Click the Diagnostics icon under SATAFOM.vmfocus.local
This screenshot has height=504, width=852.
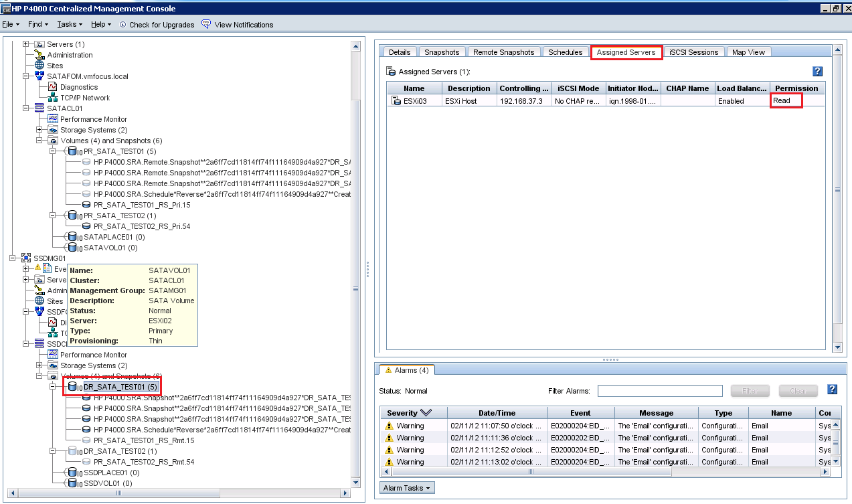pos(52,87)
